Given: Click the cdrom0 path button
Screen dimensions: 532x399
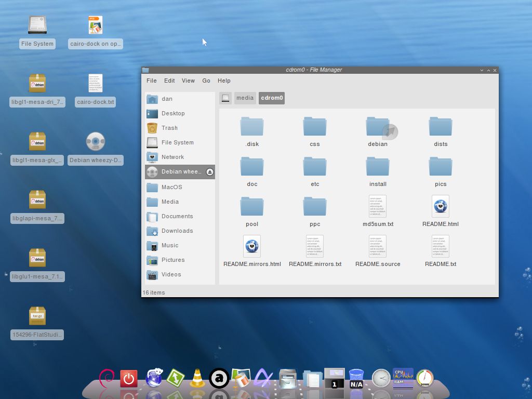Looking at the screenshot, I should (272, 98).
